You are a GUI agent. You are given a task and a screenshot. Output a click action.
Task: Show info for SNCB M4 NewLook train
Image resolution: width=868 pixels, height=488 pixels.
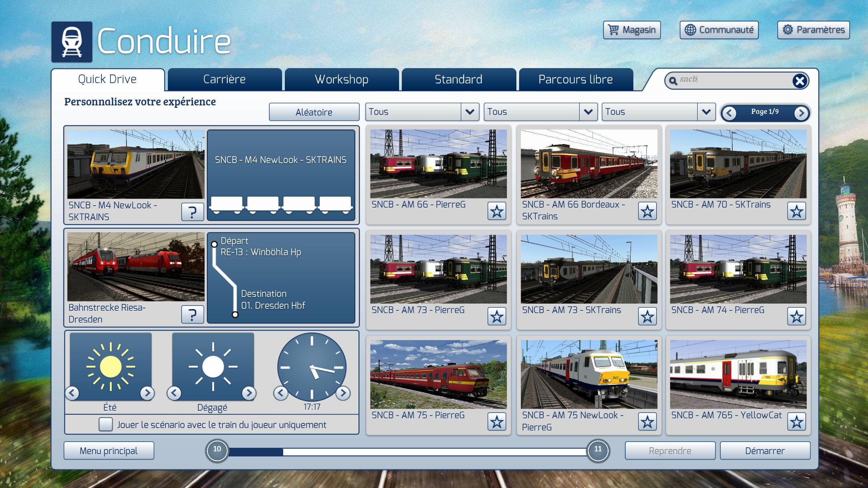[193, 212]
